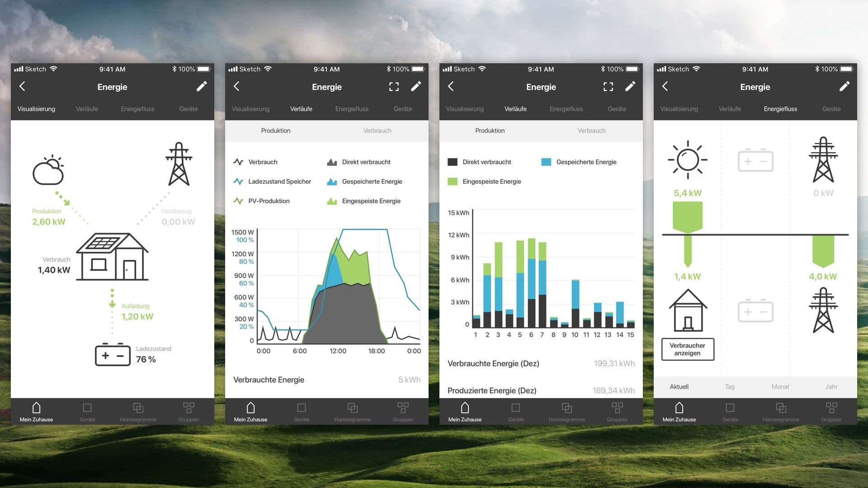
Task: Switch to the Energiefluss tab
Action: [780, 109]
